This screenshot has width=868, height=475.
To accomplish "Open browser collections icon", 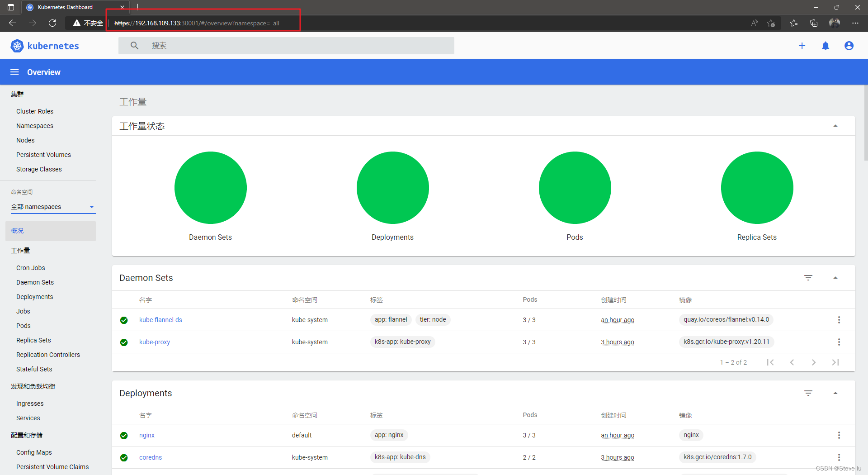I will [814, 23].
